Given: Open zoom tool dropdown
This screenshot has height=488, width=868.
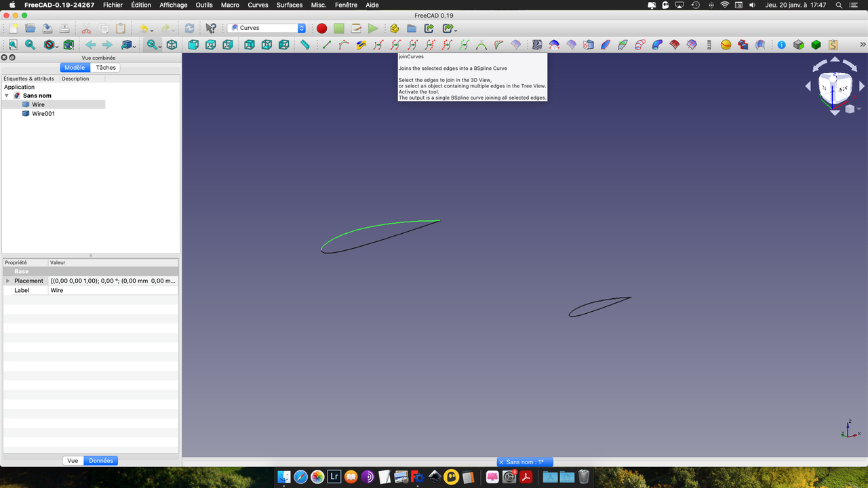Looking at the screenshot, I should pyautogui.click(x=161, y=46).
